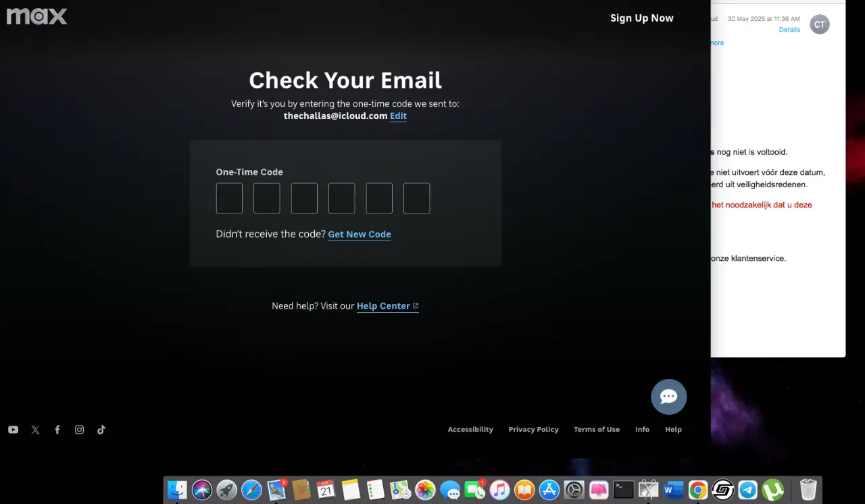This screenshot has width=865, height=504.
Task: Click Sign Up Now
Action: [x=642, y=18]
